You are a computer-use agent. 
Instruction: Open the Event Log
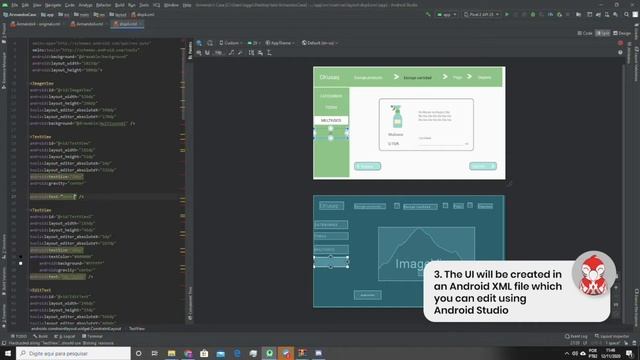pos(576,336)
